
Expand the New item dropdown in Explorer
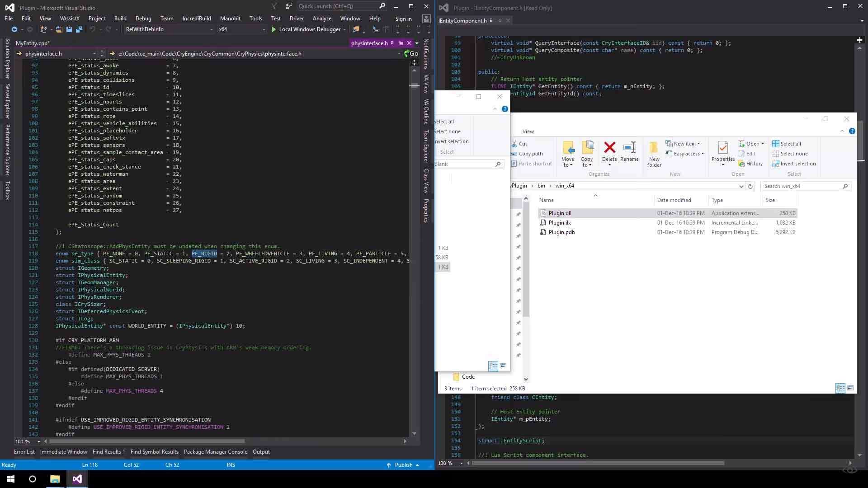[x=683, y=144]
